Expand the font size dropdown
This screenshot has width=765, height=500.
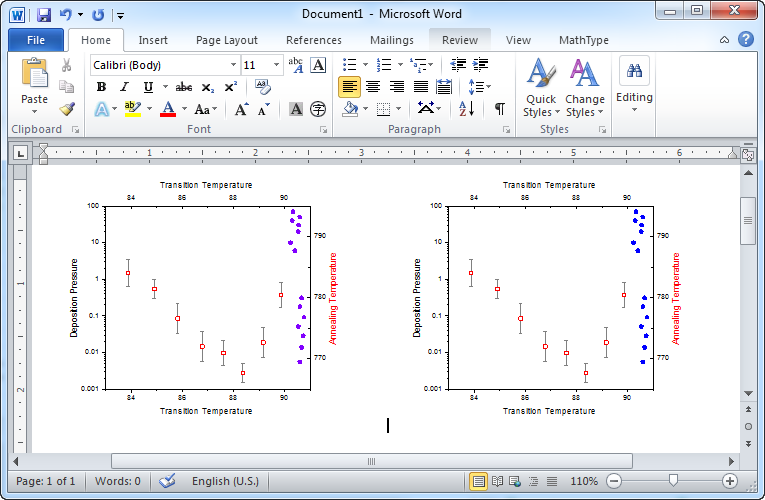[x=277, y=65]
